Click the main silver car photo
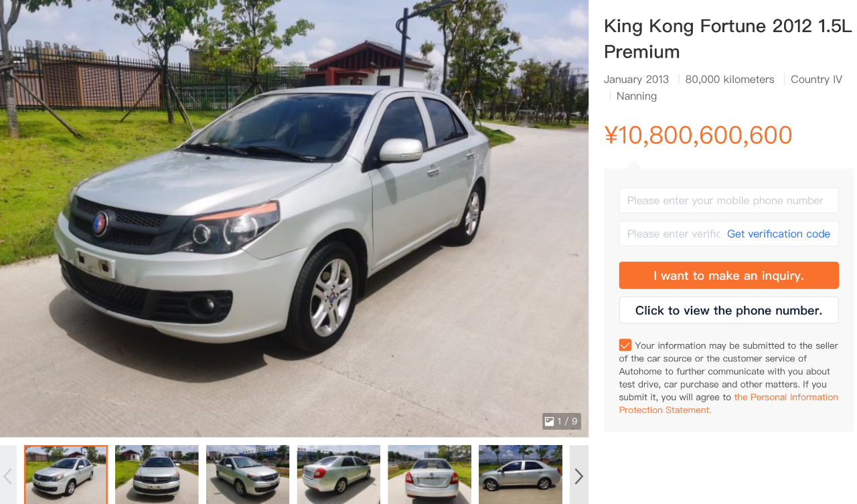 pyautogui.click(x=294, y=218)
